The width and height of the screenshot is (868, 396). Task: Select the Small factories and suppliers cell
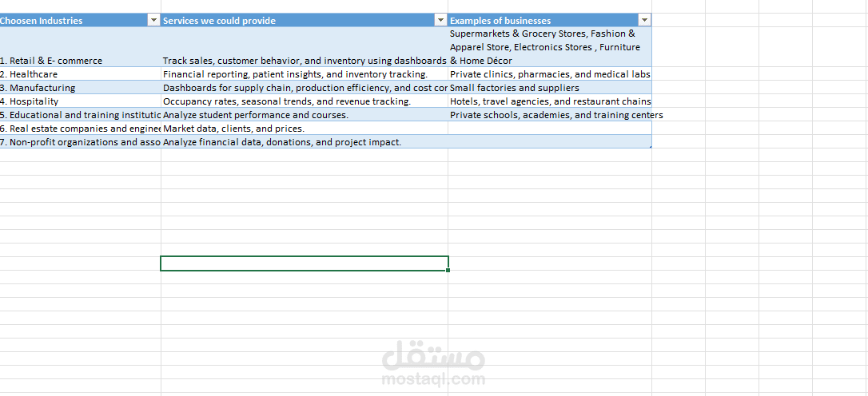[550, 88]
